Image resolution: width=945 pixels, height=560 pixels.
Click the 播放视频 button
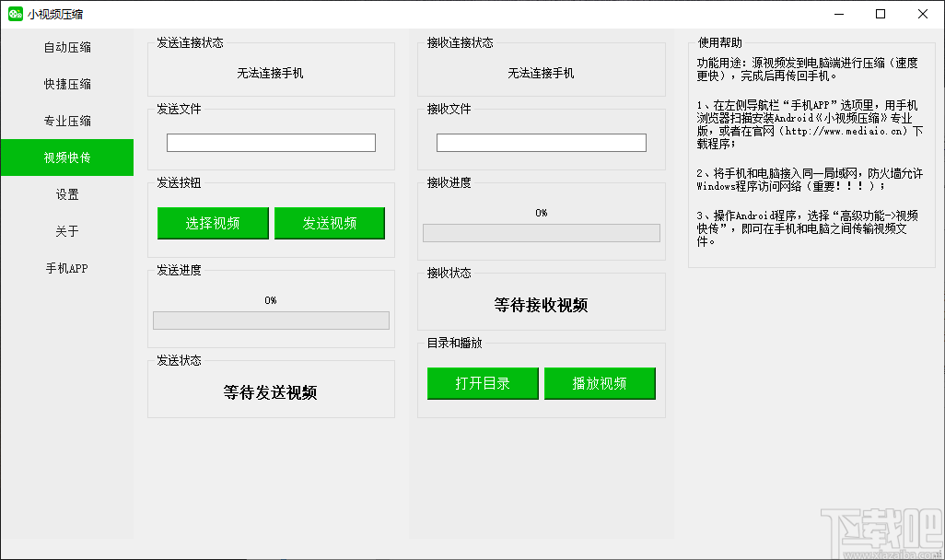coord(600,383)
